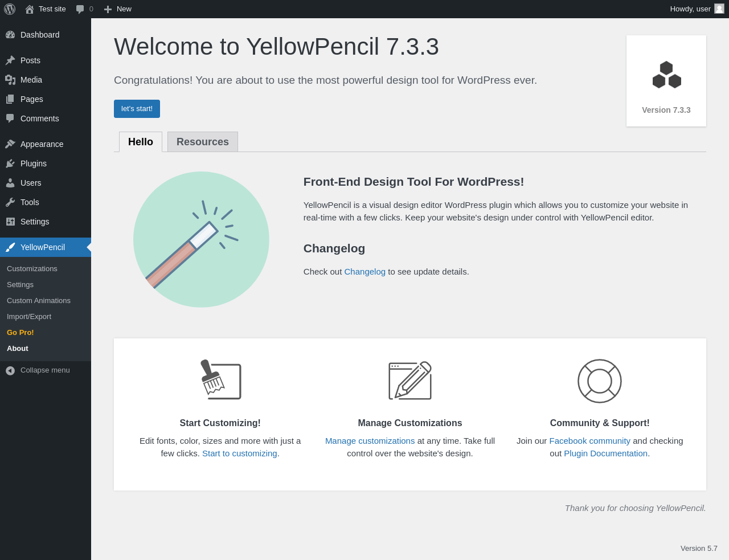Click the Dashboard gauge icon
Image resolution: width=729 pixels, height=560 pixels.
10,35
